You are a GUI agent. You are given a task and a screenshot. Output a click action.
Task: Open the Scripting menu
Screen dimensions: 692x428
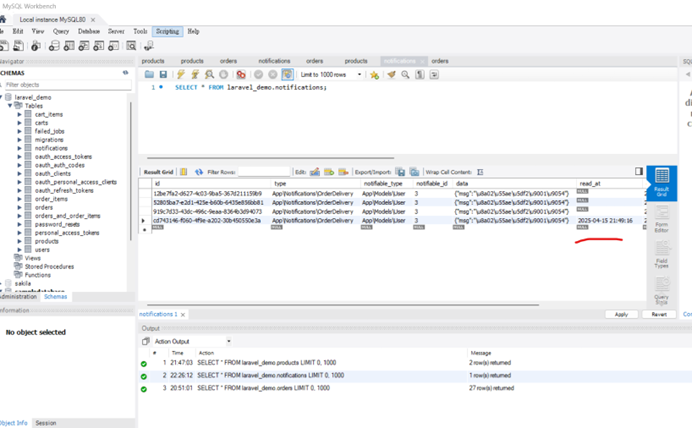167,31
